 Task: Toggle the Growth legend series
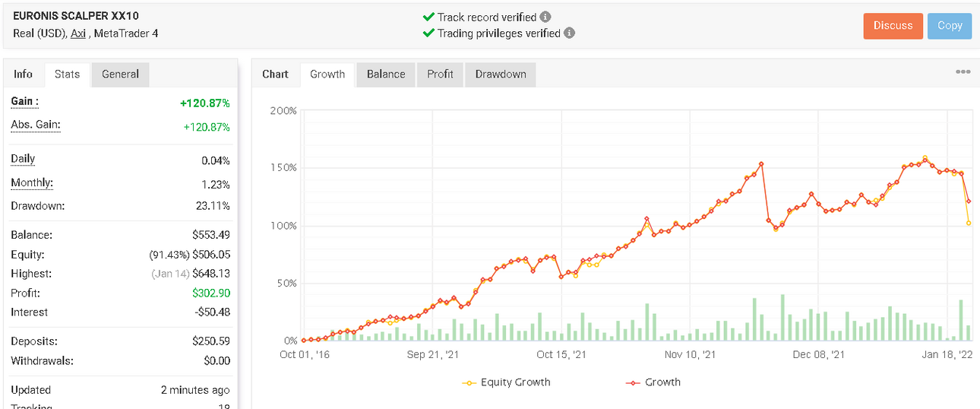click(x=653, y=382)
